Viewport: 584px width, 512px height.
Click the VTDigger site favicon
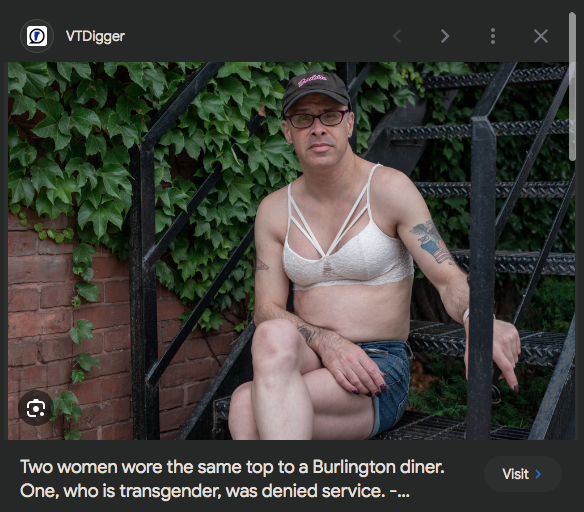(x=37, y=36)
